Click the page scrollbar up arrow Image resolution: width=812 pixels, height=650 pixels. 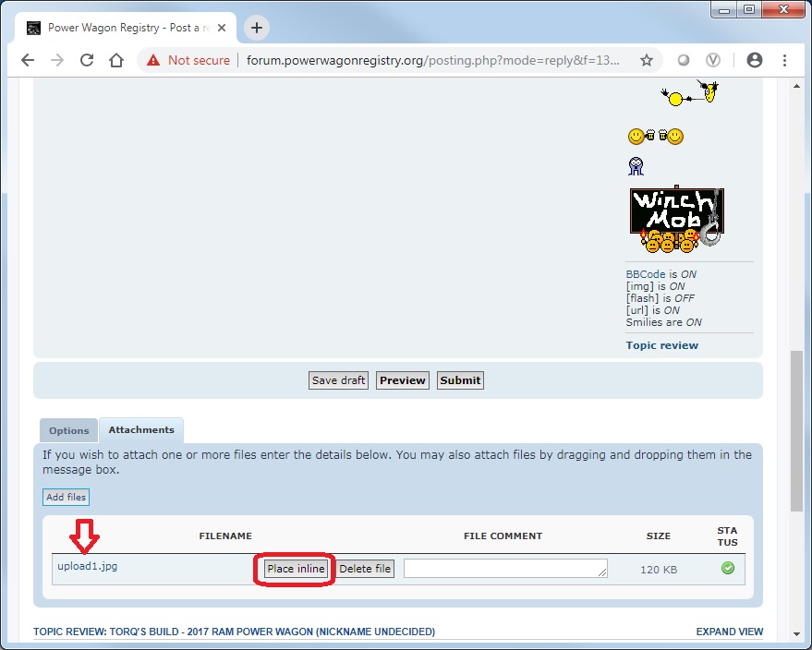(x=796, y=86)
